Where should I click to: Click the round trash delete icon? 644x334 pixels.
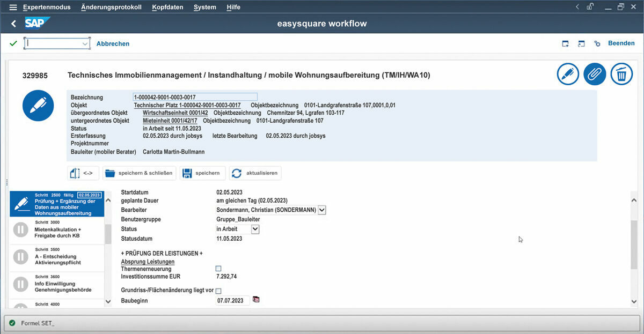click(621, 74)
